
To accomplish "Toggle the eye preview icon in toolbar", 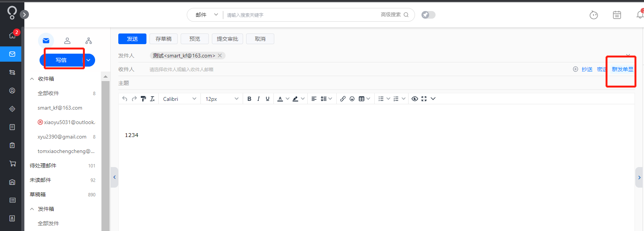I will pos(415,99).
